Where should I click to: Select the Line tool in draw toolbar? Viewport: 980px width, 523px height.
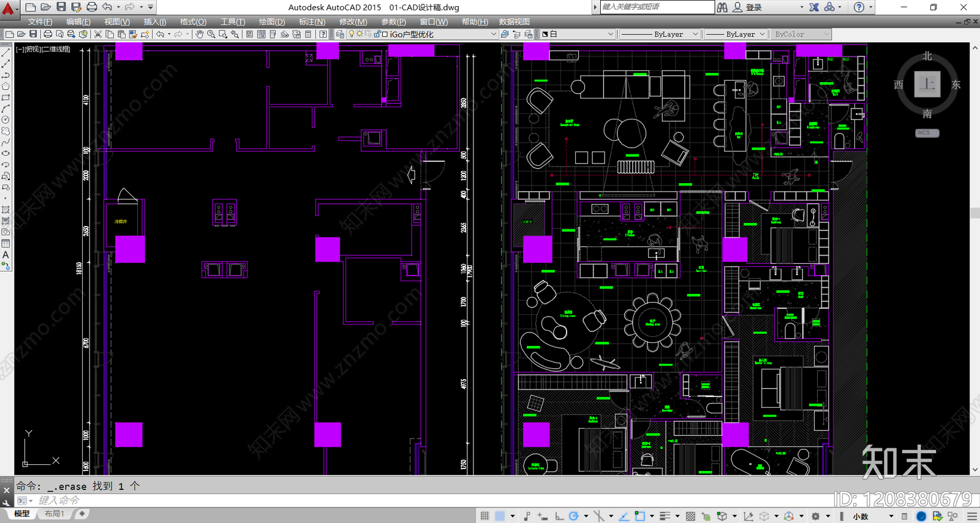tap(6, 53)
